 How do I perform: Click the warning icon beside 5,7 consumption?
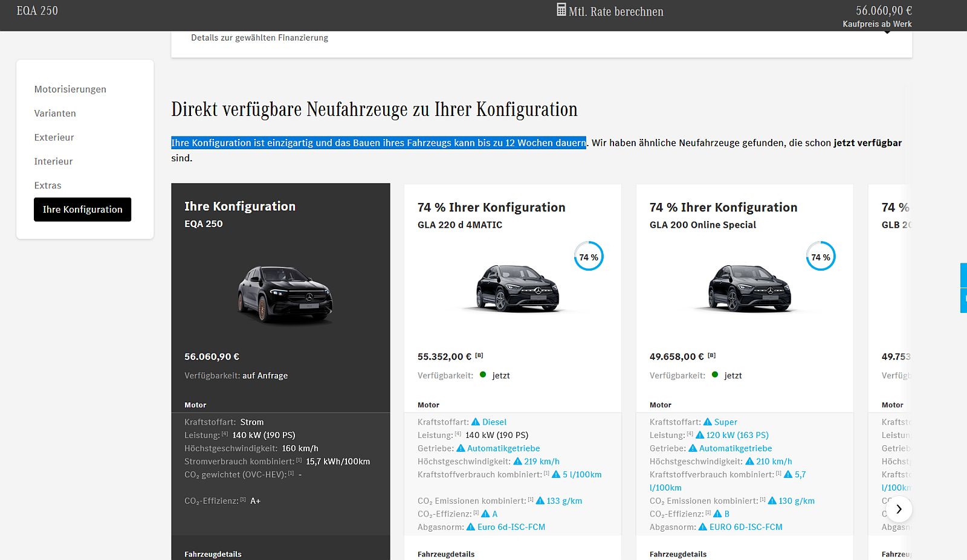coord(788,474)
